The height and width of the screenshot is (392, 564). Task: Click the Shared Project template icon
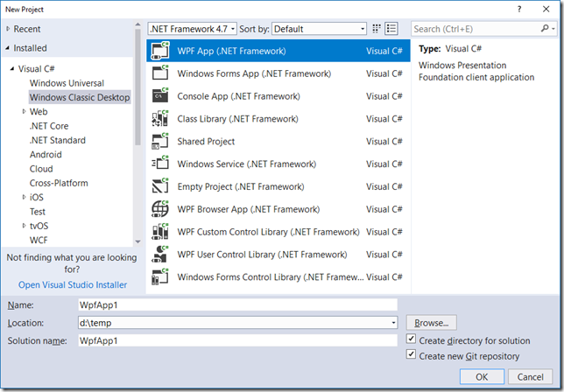tap(160, 141)
